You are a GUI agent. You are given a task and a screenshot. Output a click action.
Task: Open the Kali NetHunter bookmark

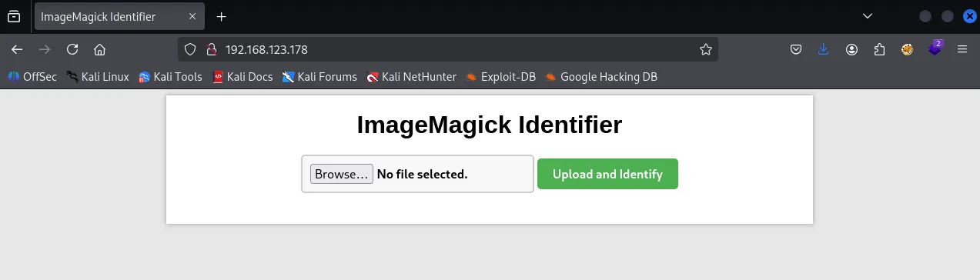coord(412,76)
